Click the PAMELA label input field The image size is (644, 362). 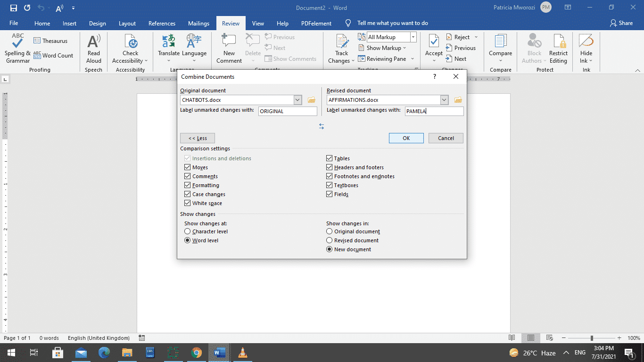[434, 111]
